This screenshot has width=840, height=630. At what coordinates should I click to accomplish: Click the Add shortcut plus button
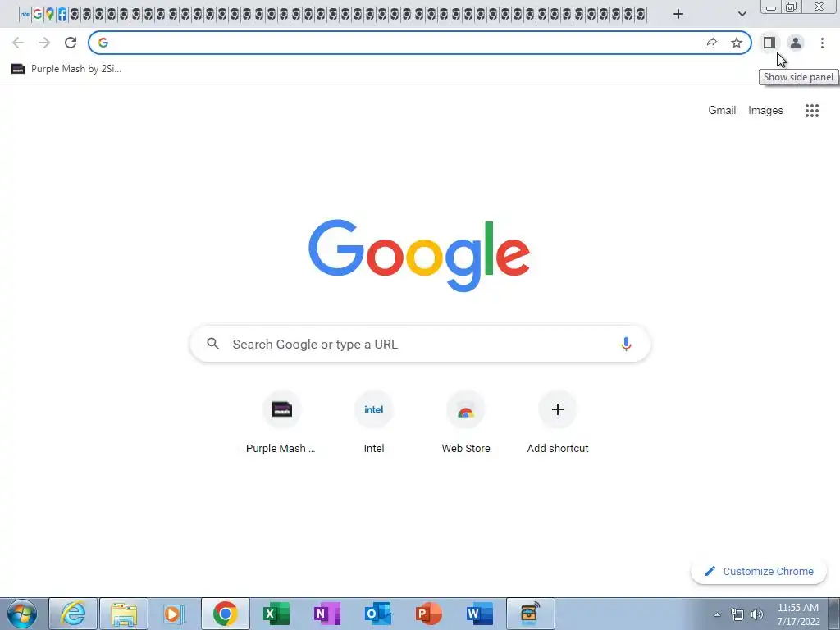[557, 410]
